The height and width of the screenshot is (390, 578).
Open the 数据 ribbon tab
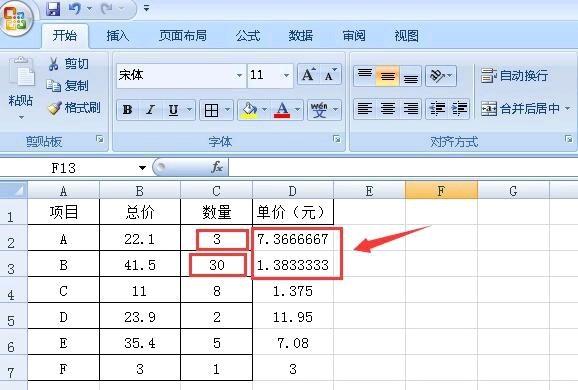(301, 36)
